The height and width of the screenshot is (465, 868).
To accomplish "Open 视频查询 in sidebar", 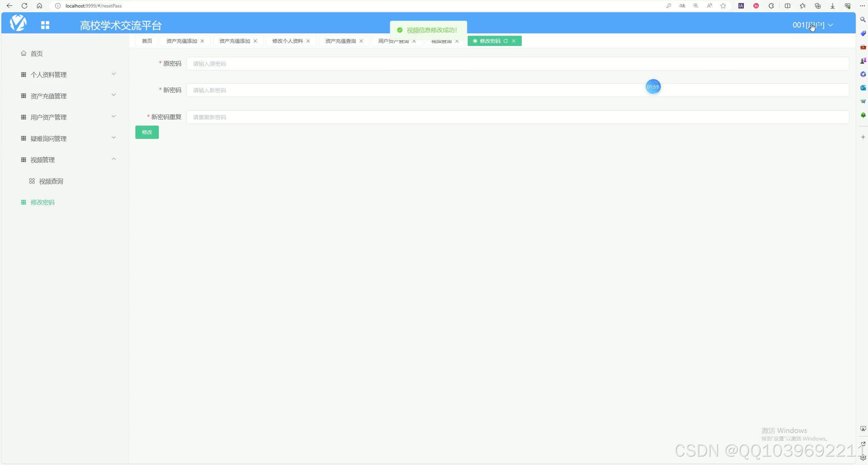I will click(51, 181).
